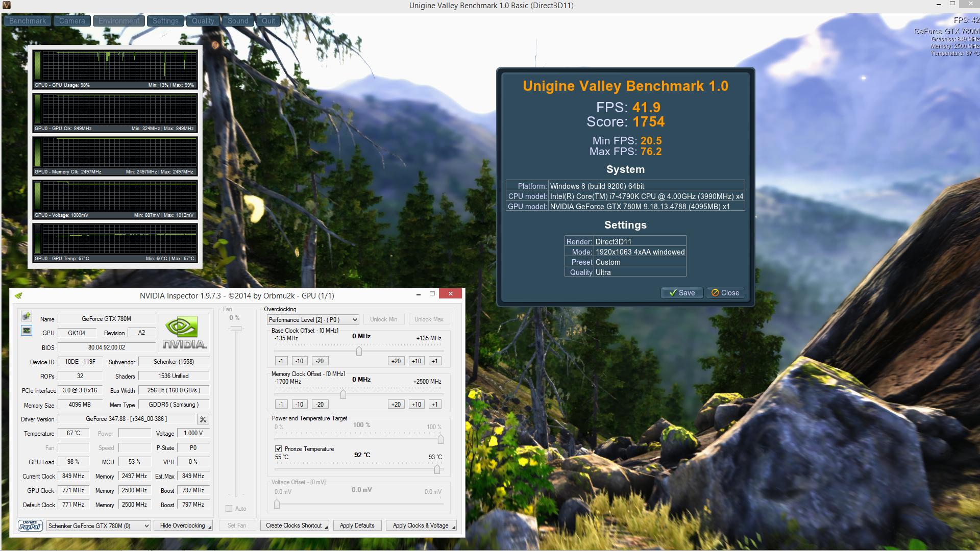Click memory clock offset -10 button
980x551 pixels.
(x=300, y=405)
